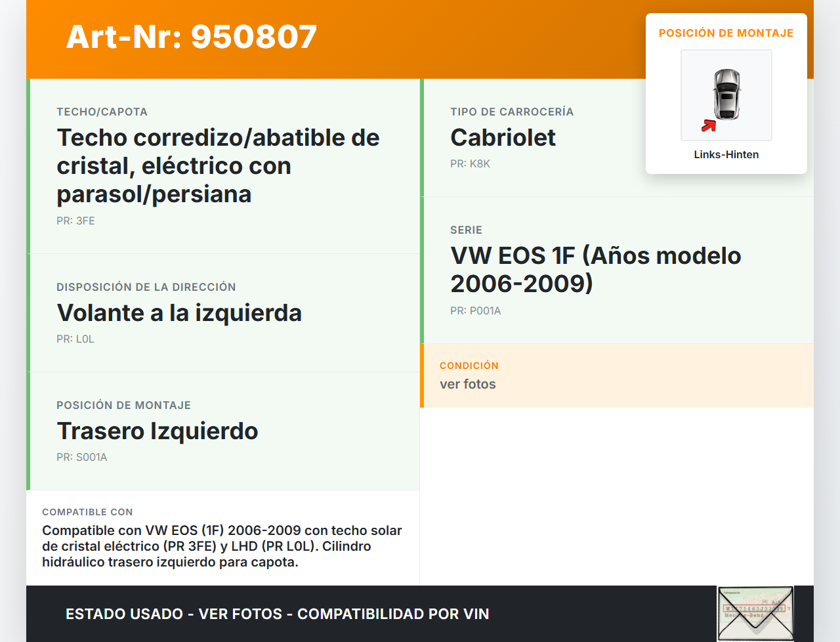Click the 'Trasero Izquierdo' value
This screenshot has width=840, height=642.
(x=157, y=431)
